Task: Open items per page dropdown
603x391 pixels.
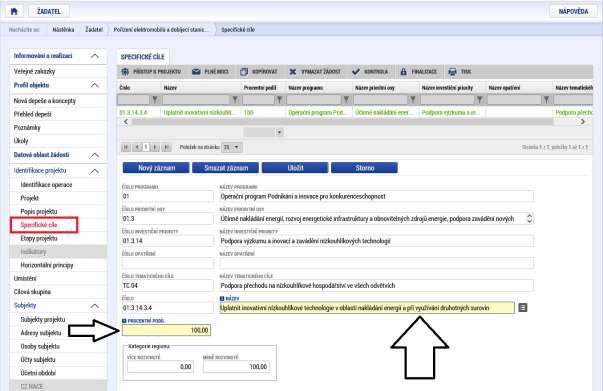Action: pyautogui.click(x=231, y=147)
